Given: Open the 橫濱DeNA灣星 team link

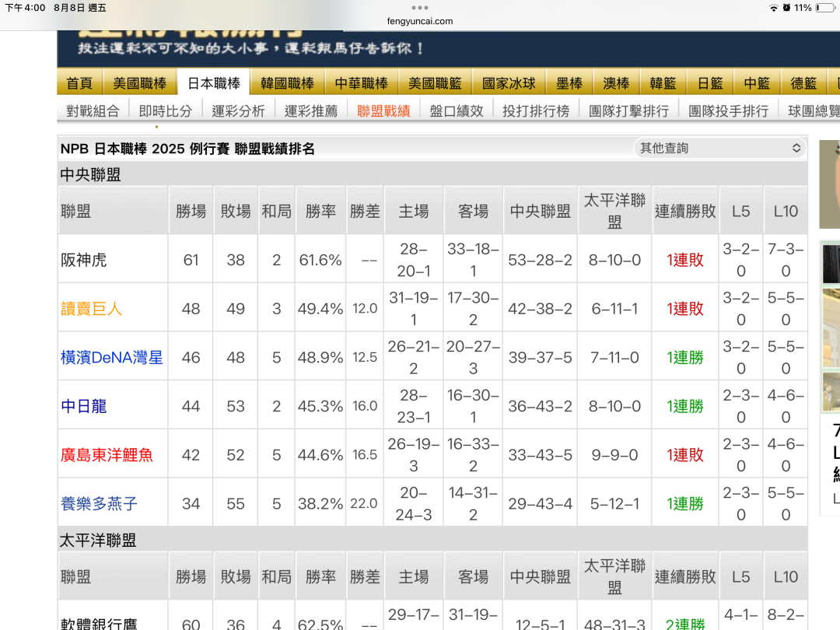Looking at the screenshot, I should pos(111,357).
